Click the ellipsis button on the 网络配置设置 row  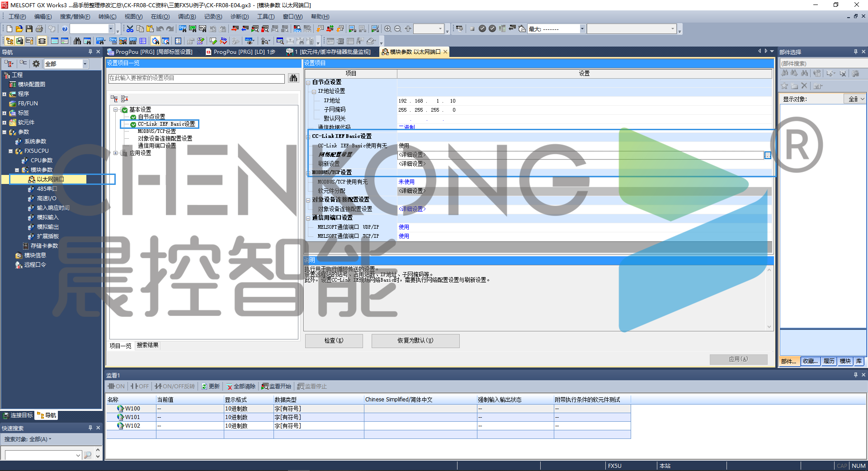[768, 155]
